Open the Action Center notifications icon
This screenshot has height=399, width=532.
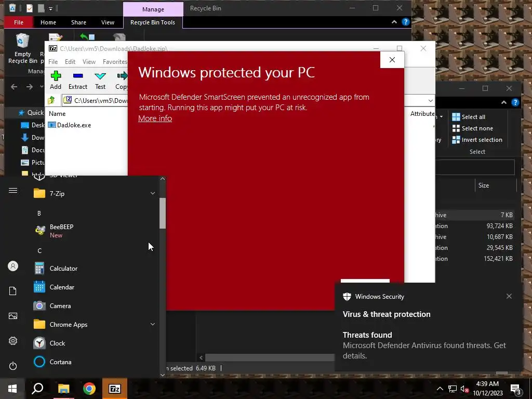(516, 389)
